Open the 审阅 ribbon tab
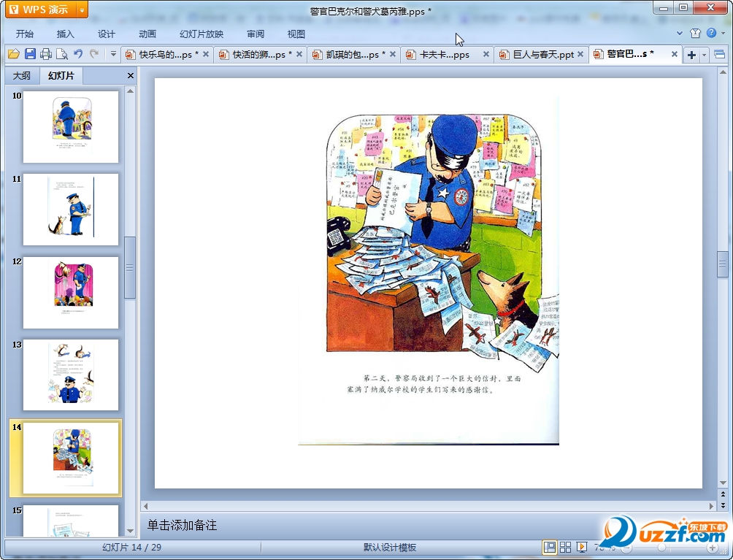This screenshot has height=560, width=733. coord(256,34)
